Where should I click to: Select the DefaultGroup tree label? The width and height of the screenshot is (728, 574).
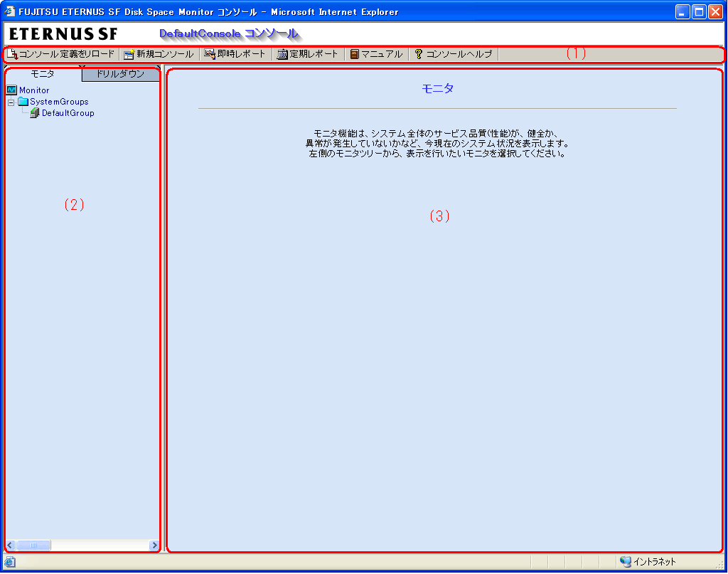click(x=68, y=113)
